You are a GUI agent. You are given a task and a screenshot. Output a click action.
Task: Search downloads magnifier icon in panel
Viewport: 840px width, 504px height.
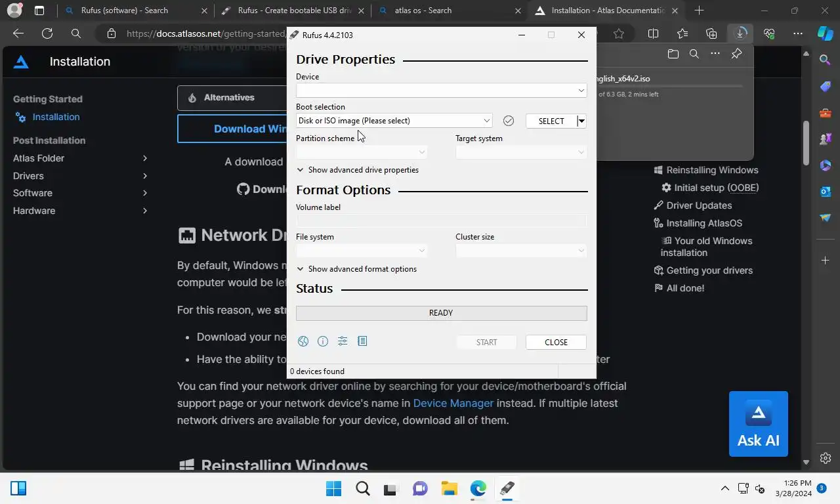694,54
